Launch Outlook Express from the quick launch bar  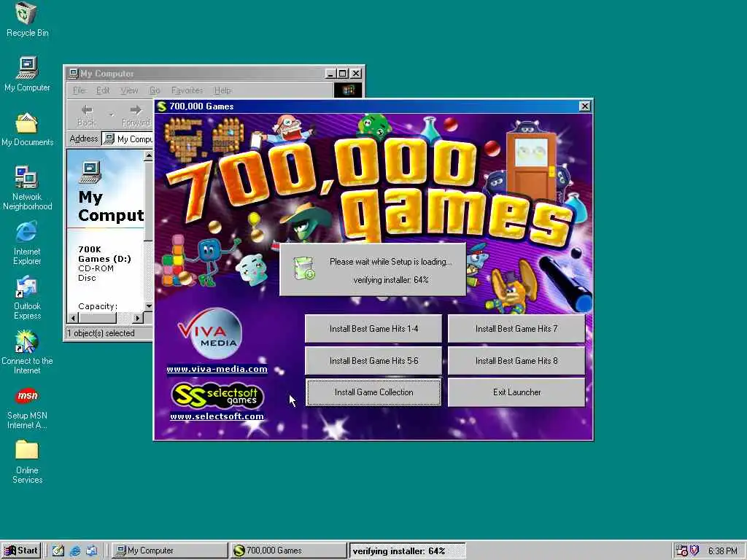[91, 551]
